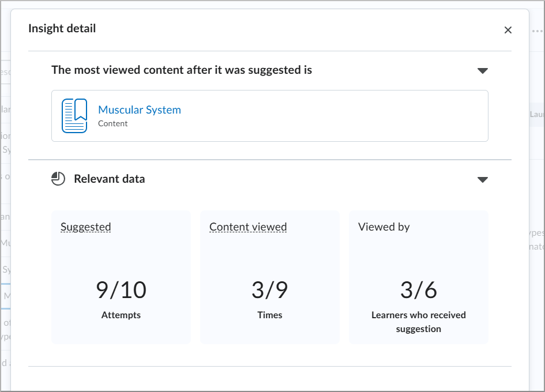Click the Content book icon beside Muscular System
This screenshot has width=545, height=392.
(x=74, y=115)
